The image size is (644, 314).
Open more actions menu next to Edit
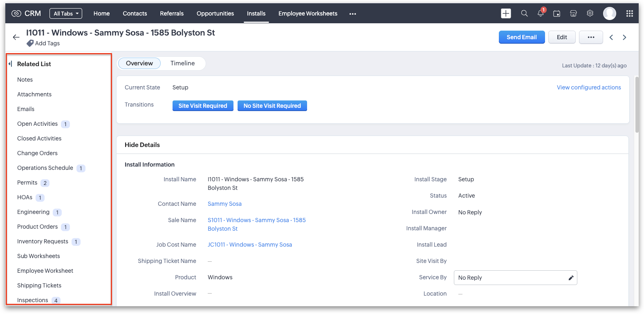[x=591, y=37]
